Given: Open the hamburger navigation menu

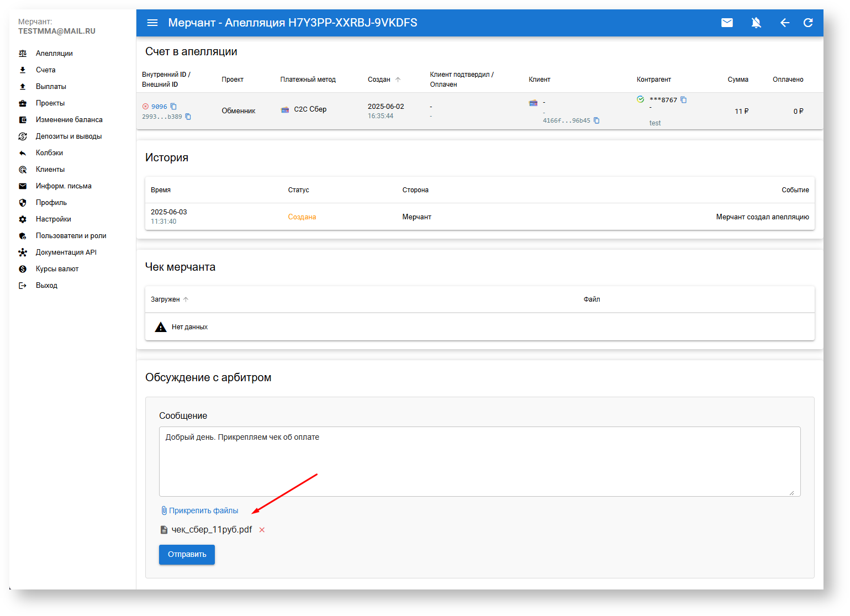Looking at the screenshot, I should click(152, 23).
